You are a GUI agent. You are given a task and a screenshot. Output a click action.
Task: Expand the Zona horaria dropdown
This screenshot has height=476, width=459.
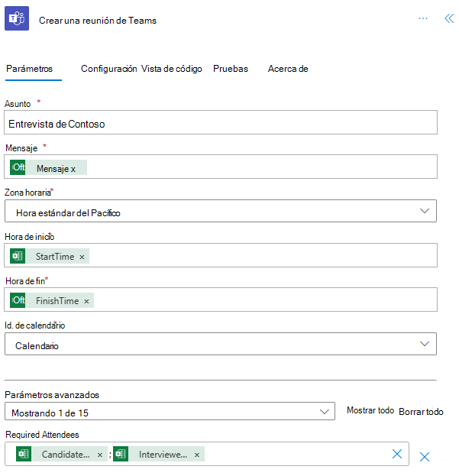click(425, 212)
